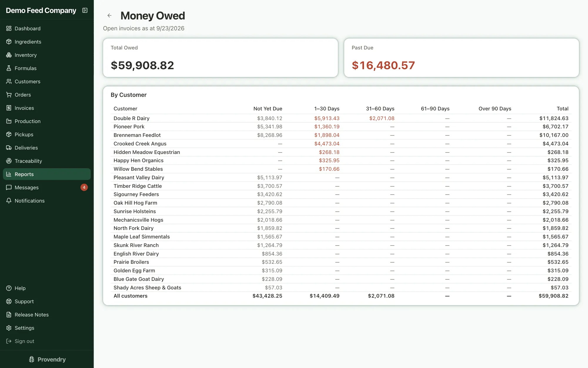588x368 pixels.
Task: Click the Support lifebuoy icon
Action: point(9,301)
